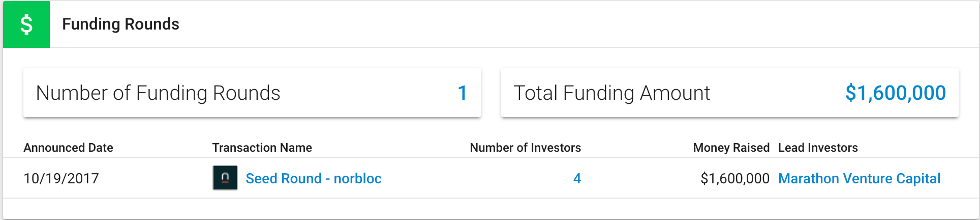
Task: Select the Funding Rounds section heading
Action: [120, 24]
